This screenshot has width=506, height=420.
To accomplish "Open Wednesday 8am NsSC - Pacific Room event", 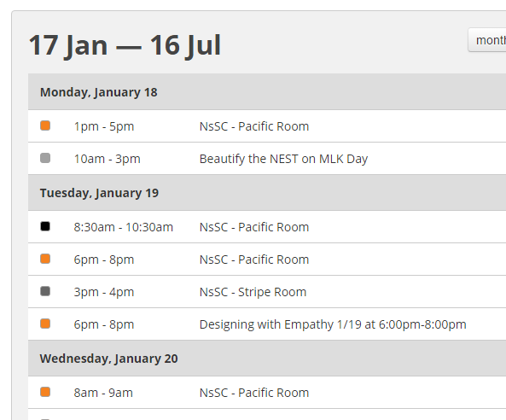I will click(x=254, y=393).
